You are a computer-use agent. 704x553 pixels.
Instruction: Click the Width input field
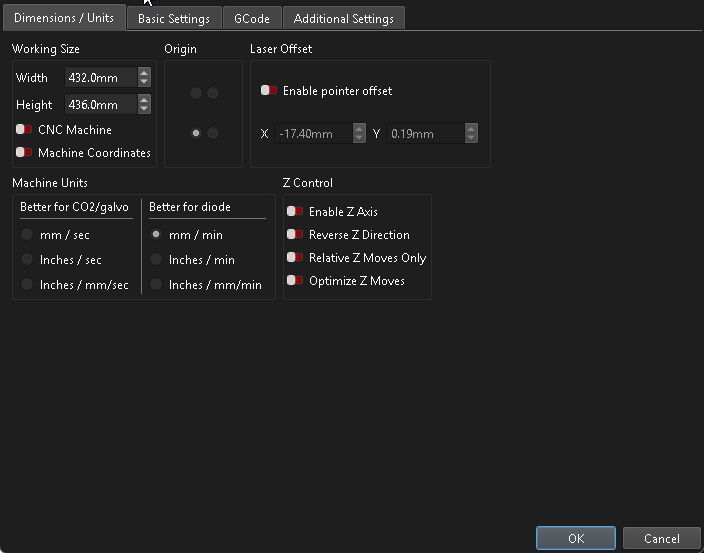pyautogui.click(x=100, y=77)
